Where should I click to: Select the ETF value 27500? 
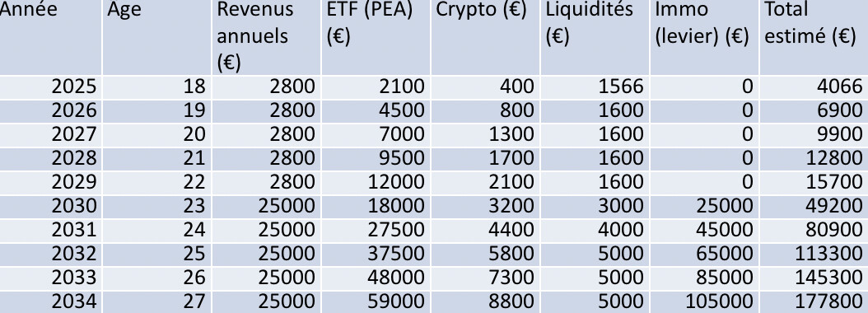point(376,230)
